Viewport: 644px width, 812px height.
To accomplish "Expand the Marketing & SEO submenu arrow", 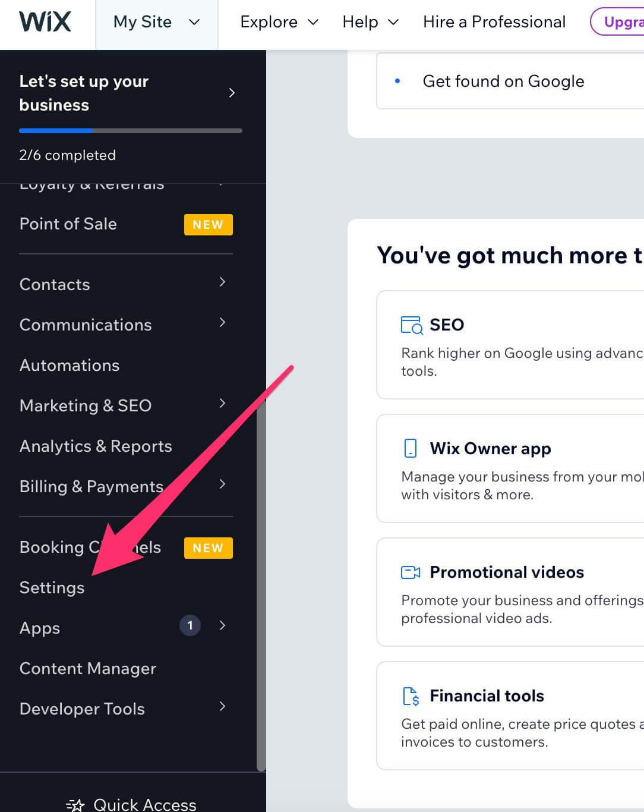I will tap(222, 403).
